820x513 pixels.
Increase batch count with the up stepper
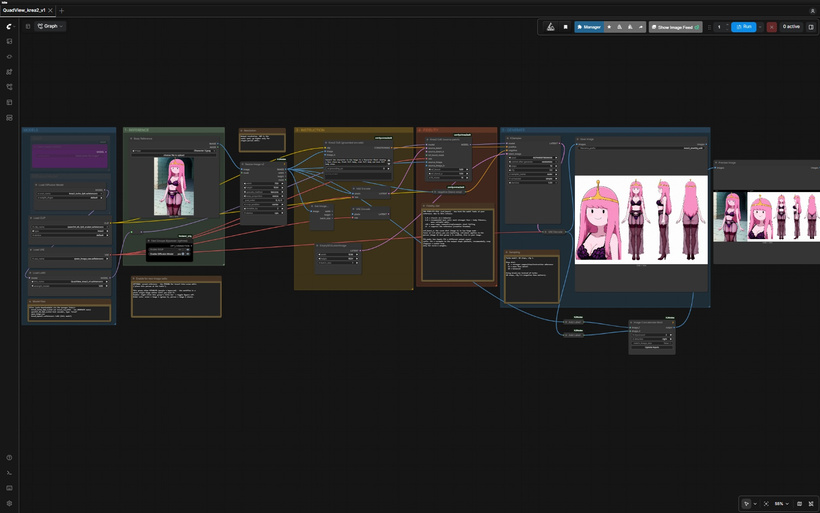tap(727, 25)
